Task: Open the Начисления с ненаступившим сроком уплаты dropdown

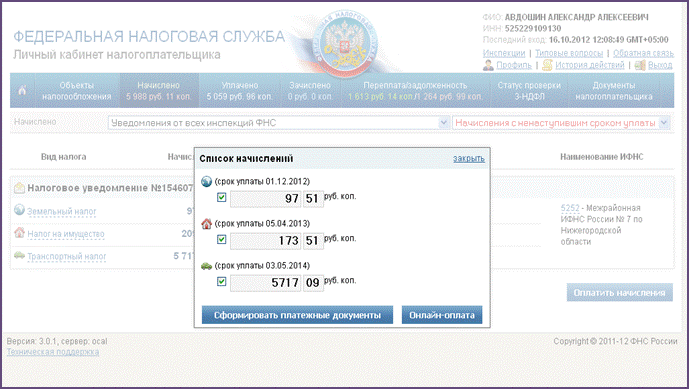Action: pyautogui.click(x=561, y=123)
